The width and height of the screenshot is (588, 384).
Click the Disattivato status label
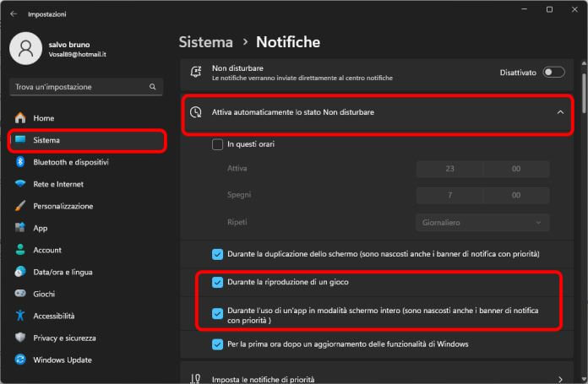pos(518,73)
